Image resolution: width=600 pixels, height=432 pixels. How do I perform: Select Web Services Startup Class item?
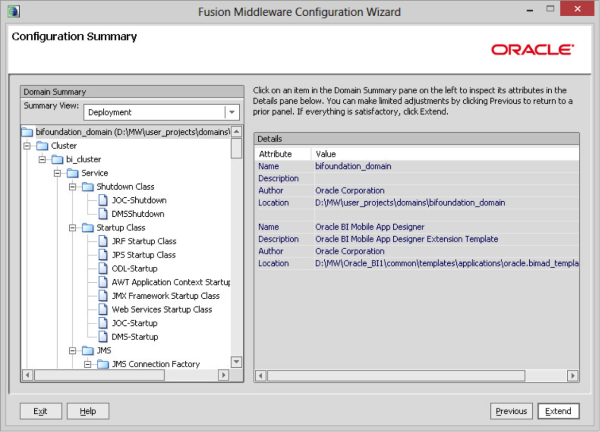click(x=161, y=310)
